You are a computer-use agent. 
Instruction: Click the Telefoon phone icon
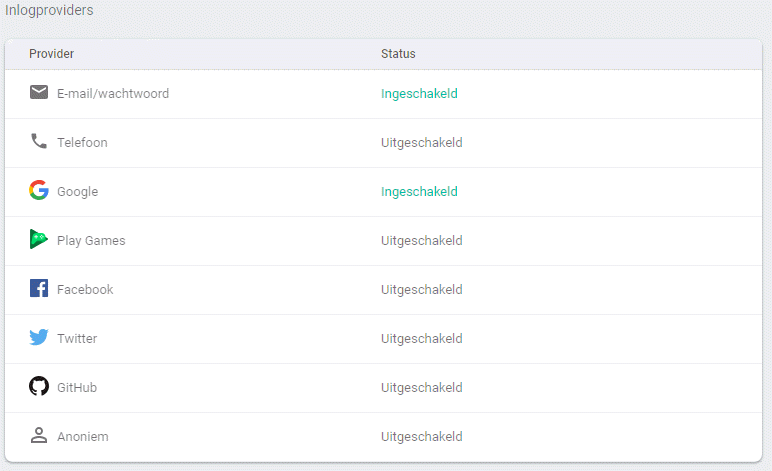click(x=39, y=142)
